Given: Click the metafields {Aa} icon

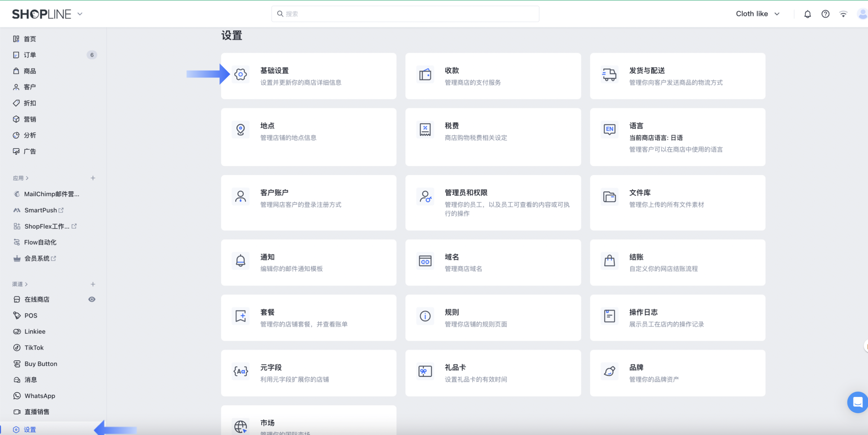Looking at the screenshot, I should point(241,371).
